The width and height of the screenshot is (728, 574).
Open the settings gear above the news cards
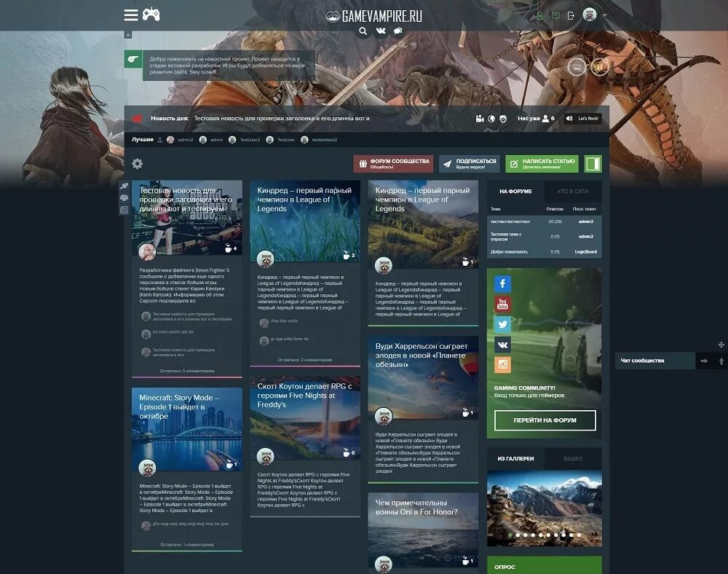tap(137, 163)
